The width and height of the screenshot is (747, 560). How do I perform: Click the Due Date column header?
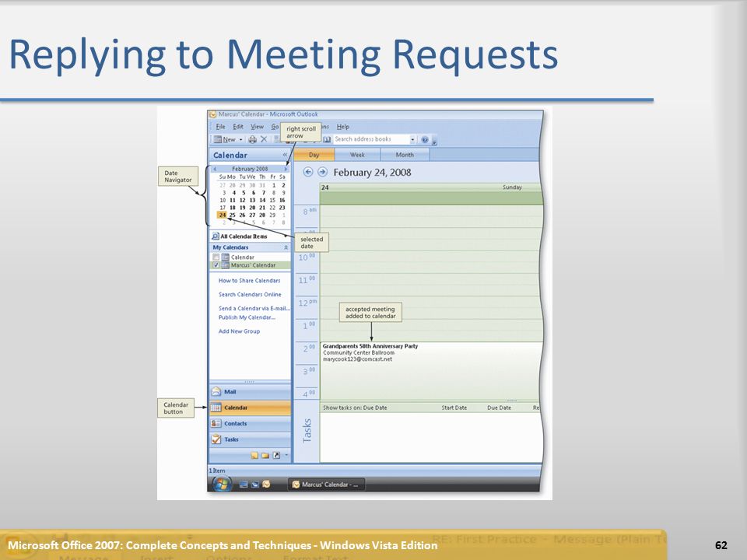(x=500, y=408)
